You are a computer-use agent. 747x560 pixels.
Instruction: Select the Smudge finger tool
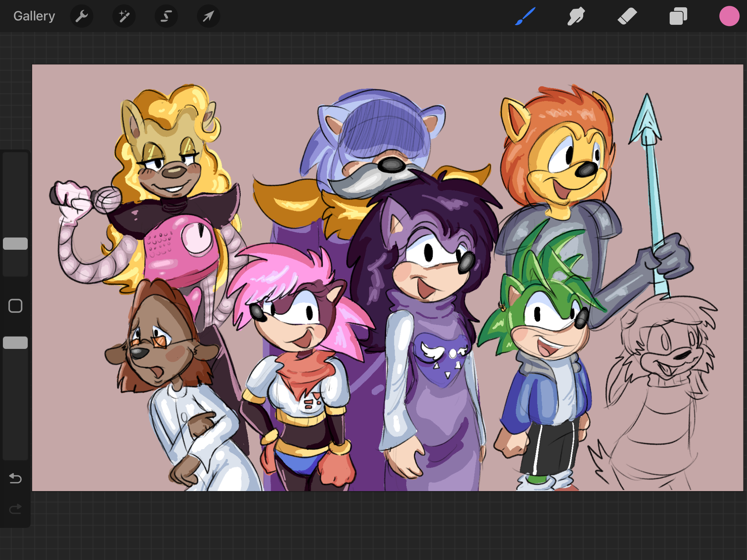pos(576,16)
